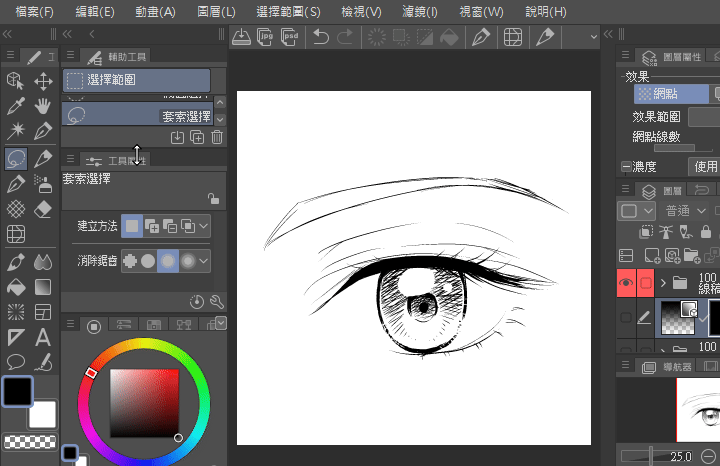
Task: Expand the 消除鋸齒 options dropdown
Action: pos(203,261)
